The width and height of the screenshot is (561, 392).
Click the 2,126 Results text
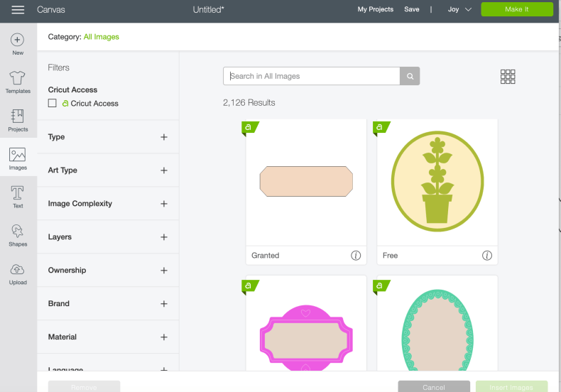249,103
